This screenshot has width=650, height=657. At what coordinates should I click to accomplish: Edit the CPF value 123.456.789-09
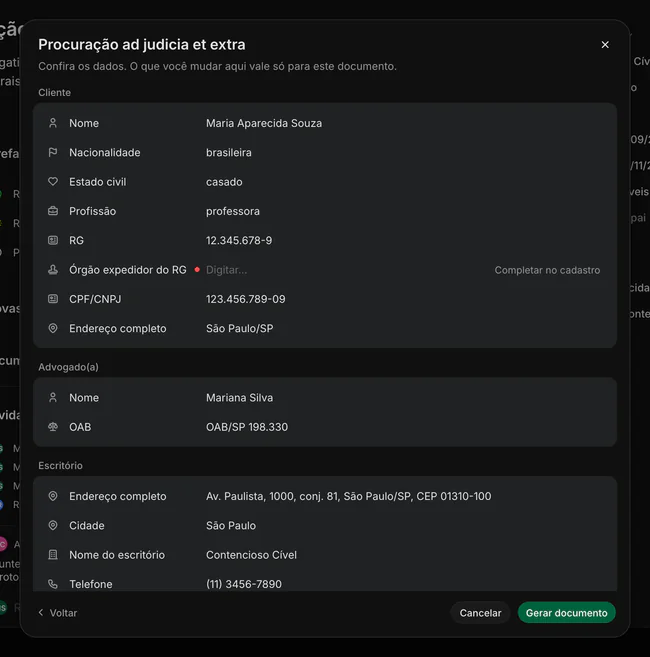point(246,299)
